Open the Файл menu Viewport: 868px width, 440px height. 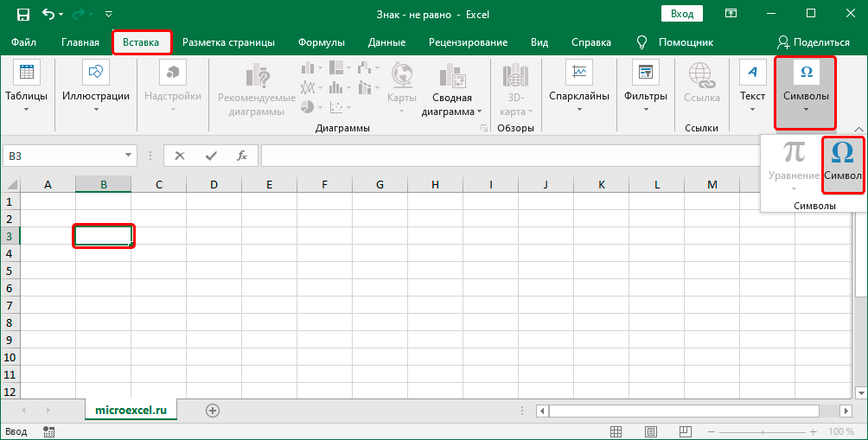(x=24, y=42)
